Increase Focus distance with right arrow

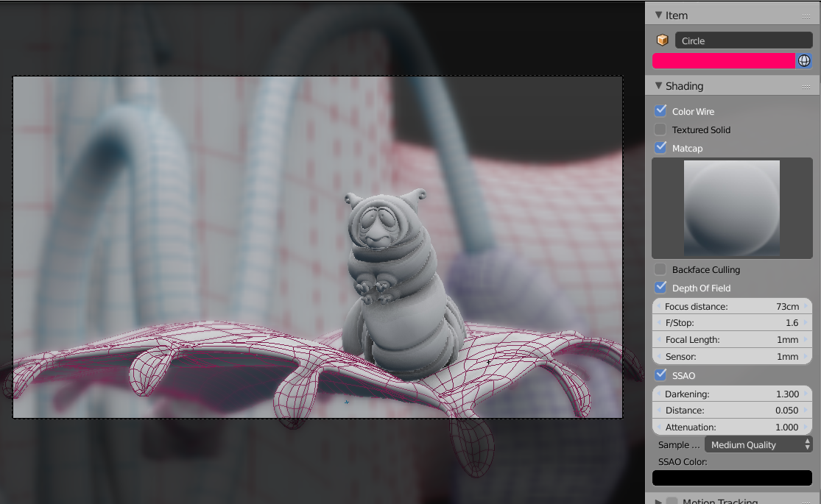click(x=806, y=306)
